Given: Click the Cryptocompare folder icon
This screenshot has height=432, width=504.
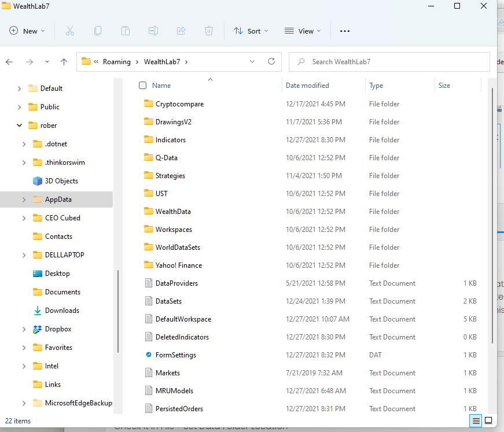Looking at the screenshot, I should [x=149, y=104].
